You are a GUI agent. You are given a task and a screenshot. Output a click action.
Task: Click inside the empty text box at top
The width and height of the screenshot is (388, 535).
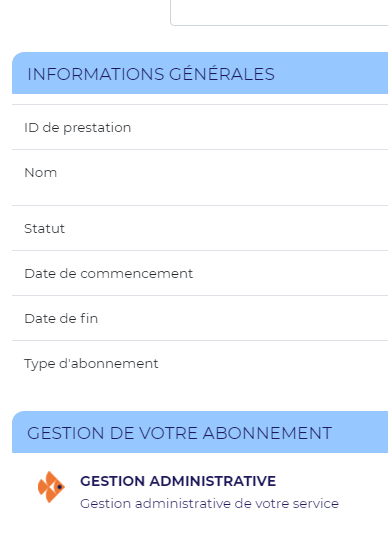click(x=279, y=12)
